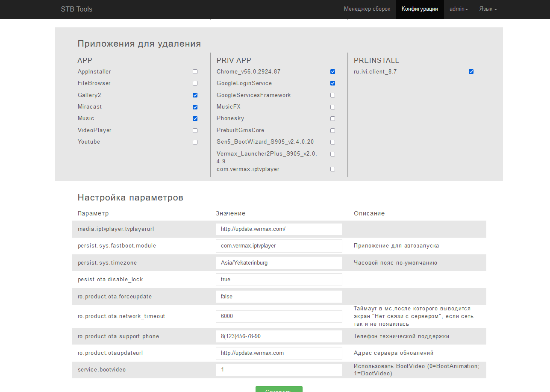550x392 pixels.
Task: Click the persist.sys.timezone value field
Action: tap(279, 263)
